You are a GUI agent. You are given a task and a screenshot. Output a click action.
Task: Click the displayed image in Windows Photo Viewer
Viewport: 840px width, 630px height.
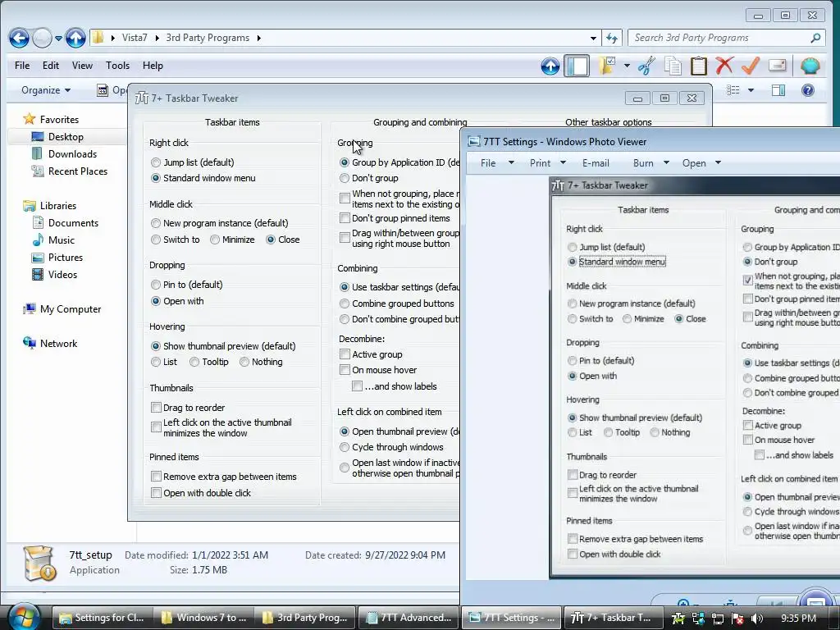[695, 377]
